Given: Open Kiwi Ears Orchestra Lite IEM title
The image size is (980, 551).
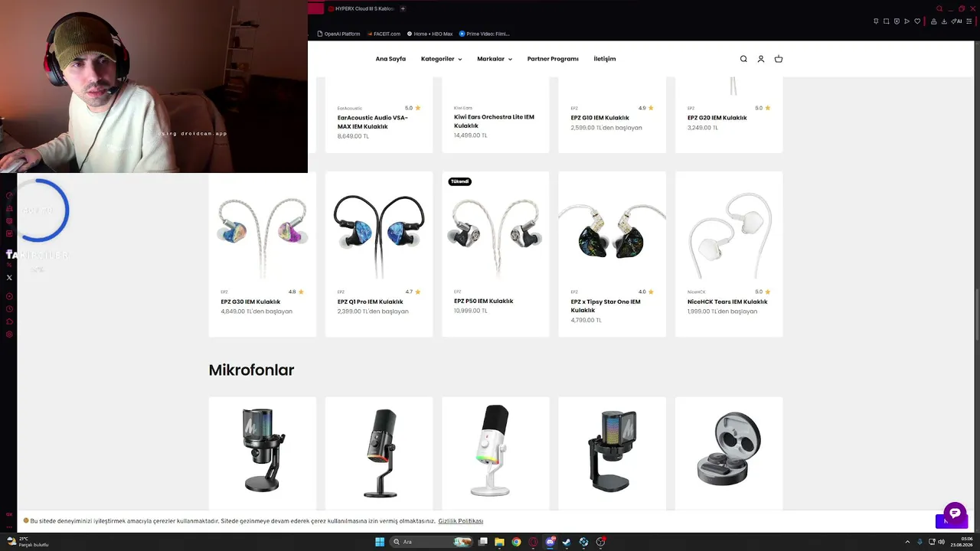Looking at the screenshot, I should 494,121.
